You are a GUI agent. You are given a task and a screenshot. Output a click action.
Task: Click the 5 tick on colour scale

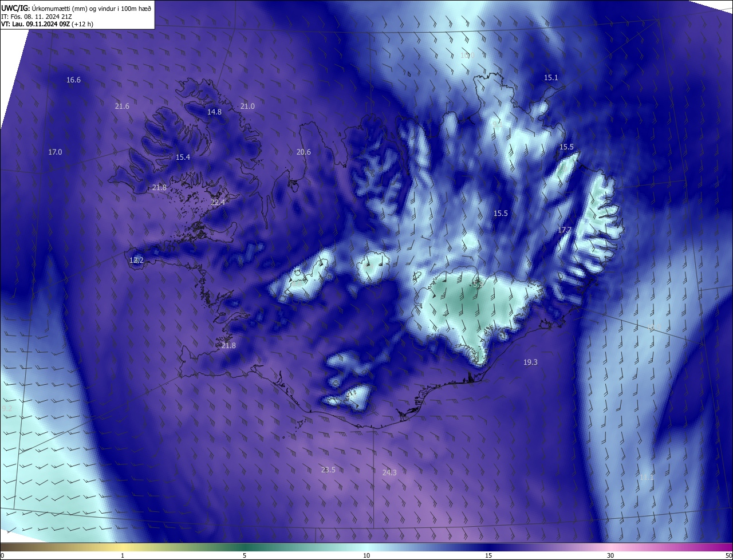click(245, 556)
